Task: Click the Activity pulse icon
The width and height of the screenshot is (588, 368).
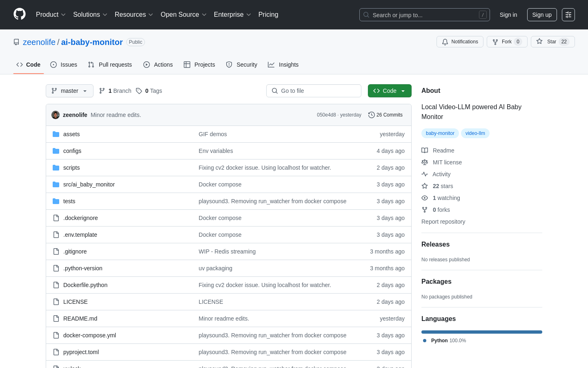Action: tap(425, 174)
